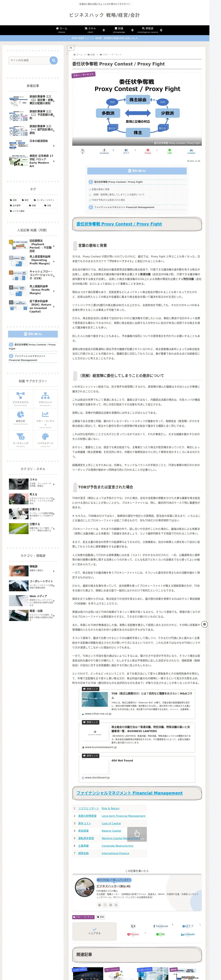Share to Hatena Bookmark below hero image
This screenshot has height=980, width=221.
[126, 151]
